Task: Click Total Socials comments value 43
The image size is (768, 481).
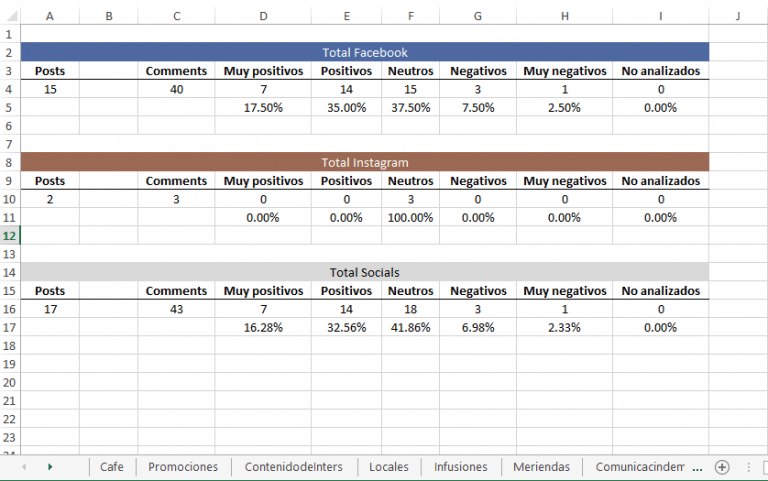Action: click(176, 309)
